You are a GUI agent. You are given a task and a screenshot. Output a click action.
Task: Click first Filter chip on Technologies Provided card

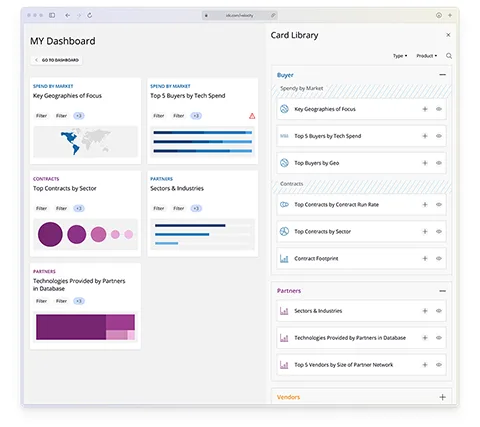pyautogui.click(x=41, y=301)
